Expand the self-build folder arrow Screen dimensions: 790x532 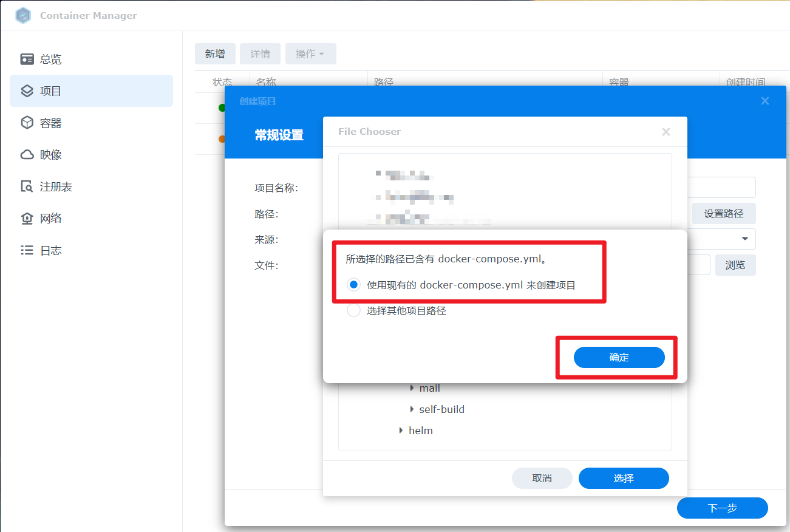click(x=412, y=409)
